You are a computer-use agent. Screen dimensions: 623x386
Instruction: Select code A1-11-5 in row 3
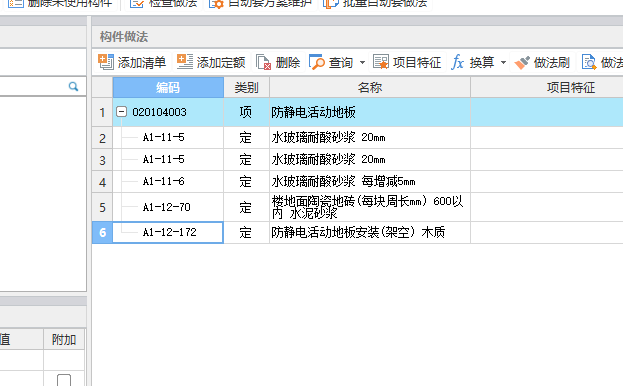(x=164, y=160)
